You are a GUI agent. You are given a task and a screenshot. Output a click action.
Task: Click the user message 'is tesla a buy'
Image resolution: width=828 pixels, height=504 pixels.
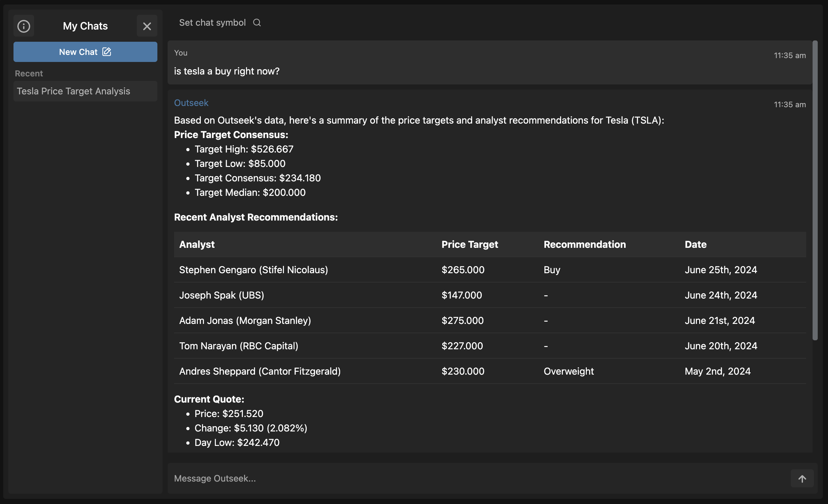point(226,71)
